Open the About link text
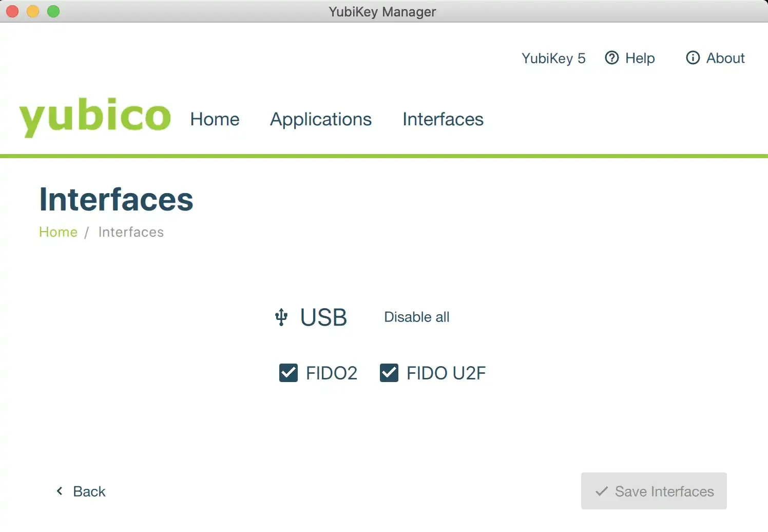The height and width of the screenshot is (532, 768). (725, 58)
